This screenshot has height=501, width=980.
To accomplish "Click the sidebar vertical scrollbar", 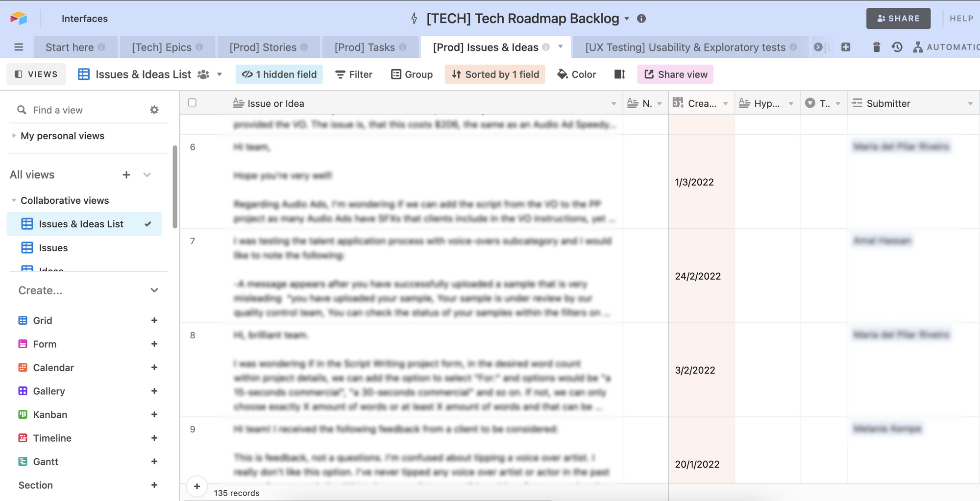I will [175, 187].
